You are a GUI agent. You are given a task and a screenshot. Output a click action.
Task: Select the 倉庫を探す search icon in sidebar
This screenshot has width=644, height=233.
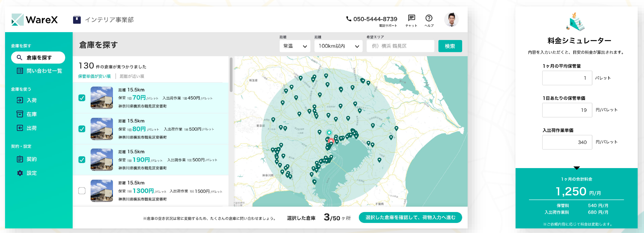(19, 57)
